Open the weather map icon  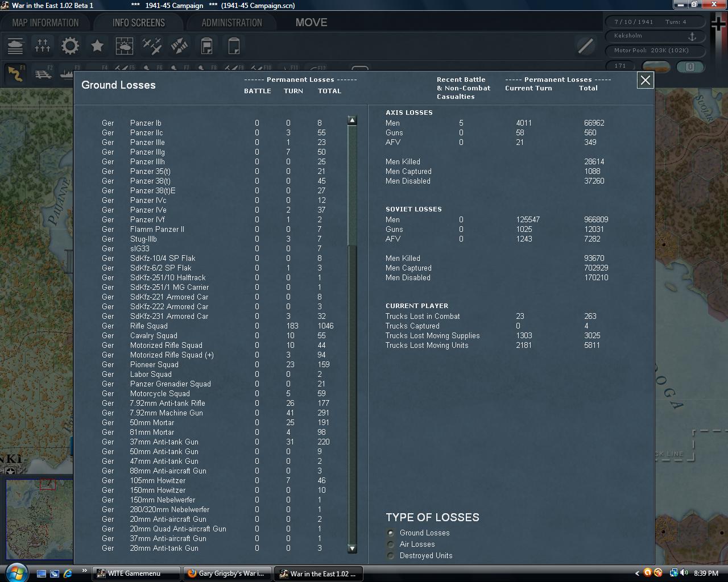[125, 45]
